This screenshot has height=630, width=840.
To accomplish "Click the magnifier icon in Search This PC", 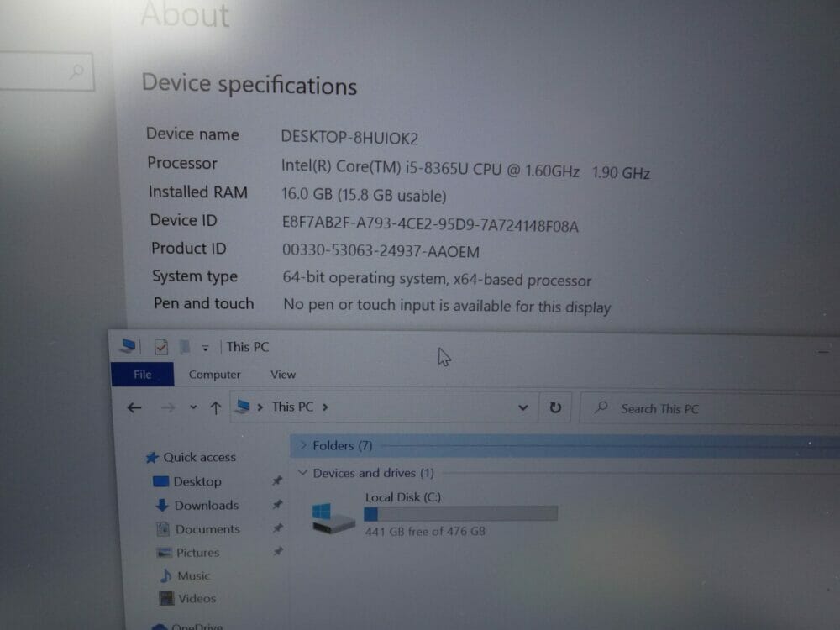I will 601,407.
